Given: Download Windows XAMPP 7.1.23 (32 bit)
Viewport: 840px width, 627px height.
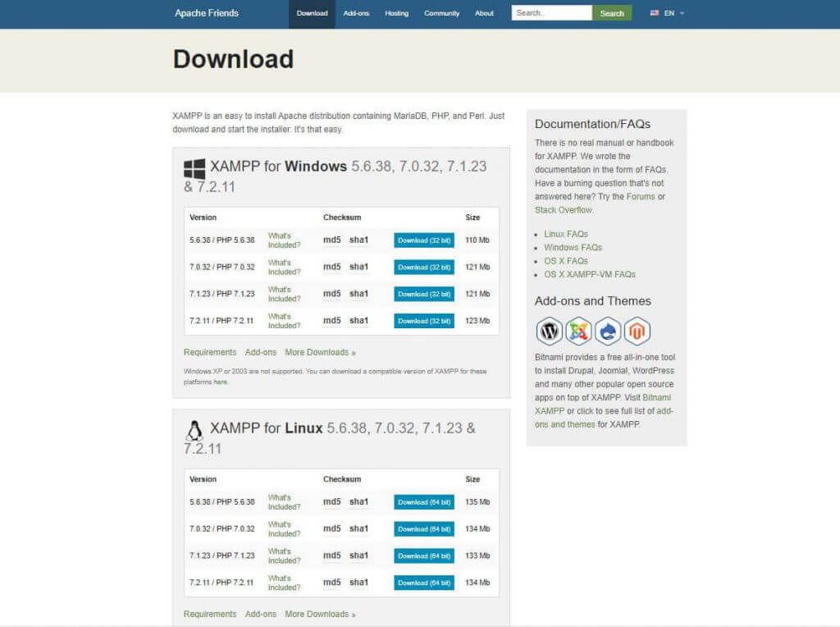Looking at the screenshot, I should tap(424, 294).
